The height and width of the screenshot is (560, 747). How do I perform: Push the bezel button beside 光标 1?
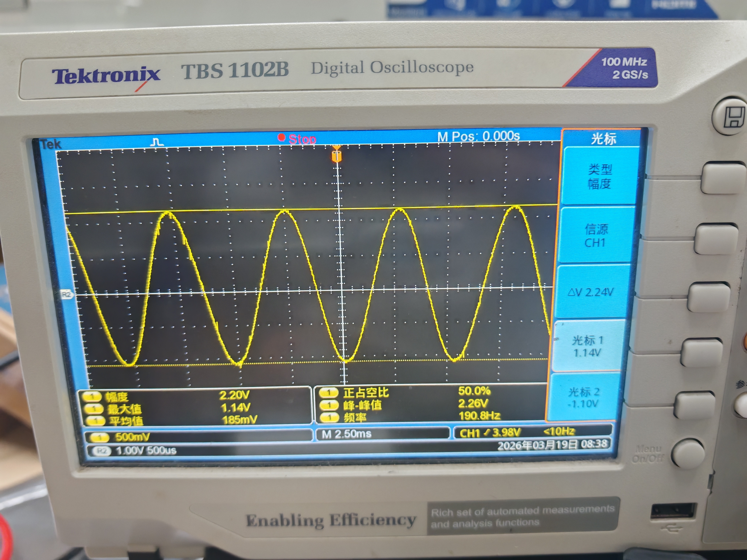click(701, 353)
